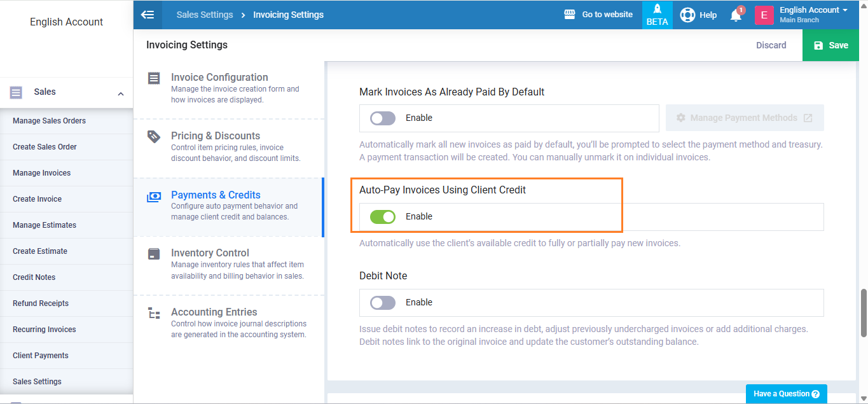
Task: Enable Mark Invoices As Already Paid toggle
Action: (383, 118)
